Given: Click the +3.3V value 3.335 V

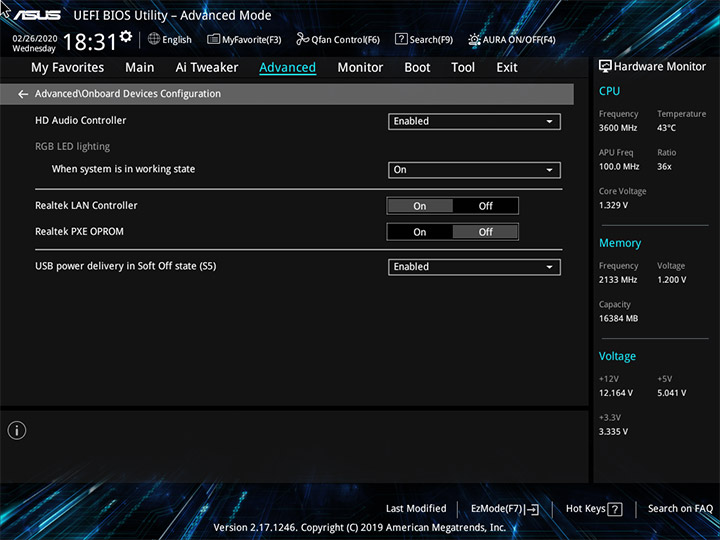Looking at the screenshot, I should pyautogui.click(x=613, y=432).
